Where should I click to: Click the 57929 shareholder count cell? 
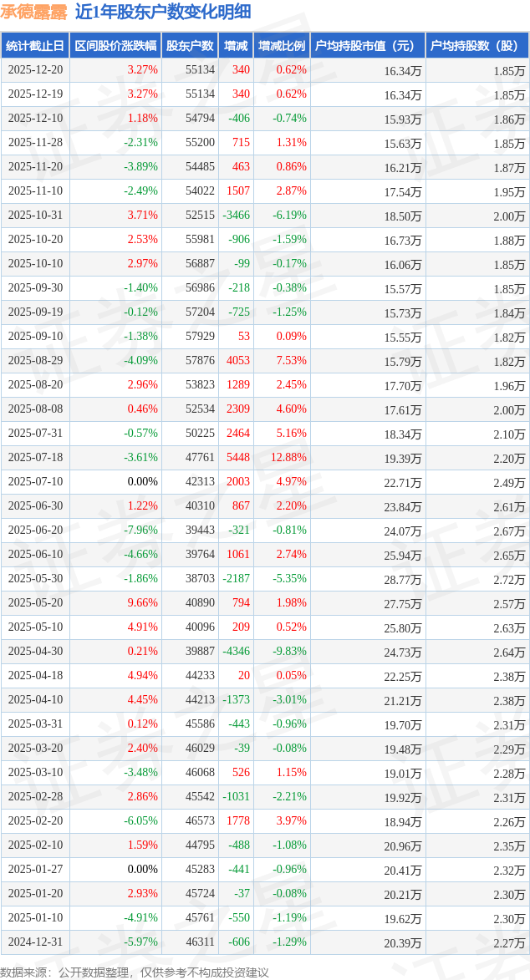200,337
